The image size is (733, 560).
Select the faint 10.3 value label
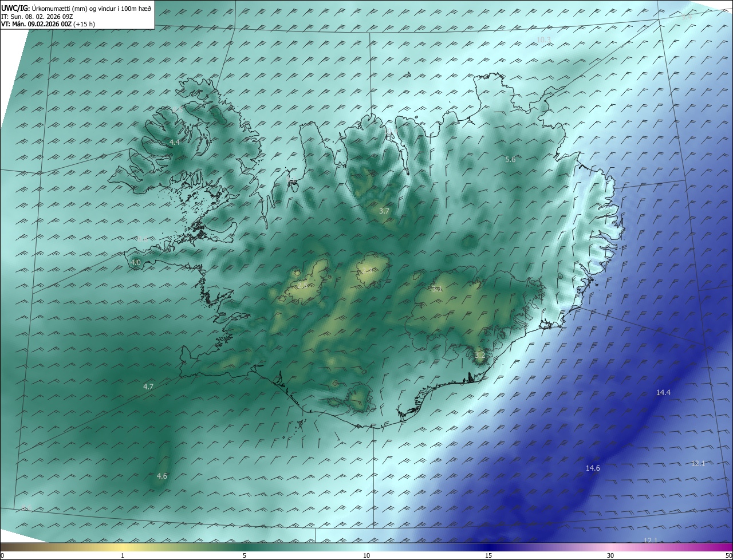[x=543, y=40]
